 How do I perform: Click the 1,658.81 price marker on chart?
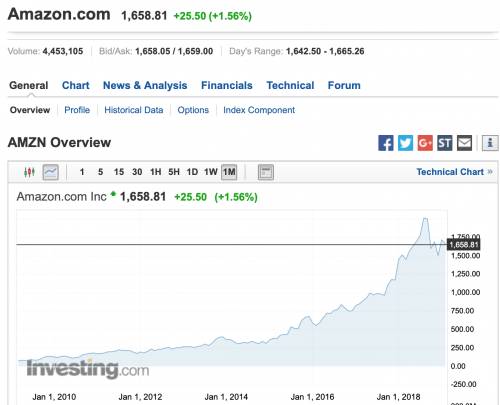pos(464,245)
